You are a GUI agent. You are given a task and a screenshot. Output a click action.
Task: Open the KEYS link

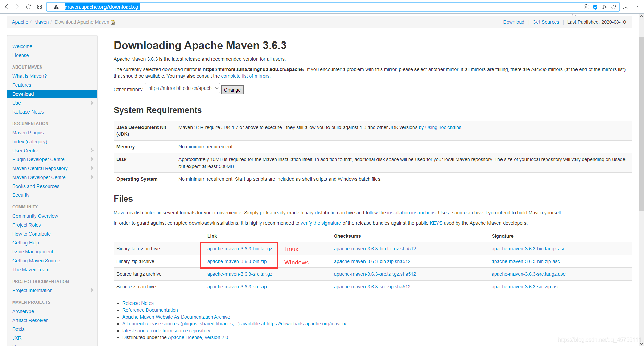[436, 223]
